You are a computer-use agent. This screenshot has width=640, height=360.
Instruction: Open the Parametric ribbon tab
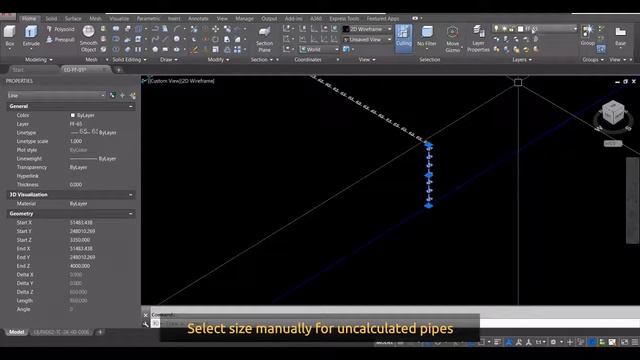(148, 18)
